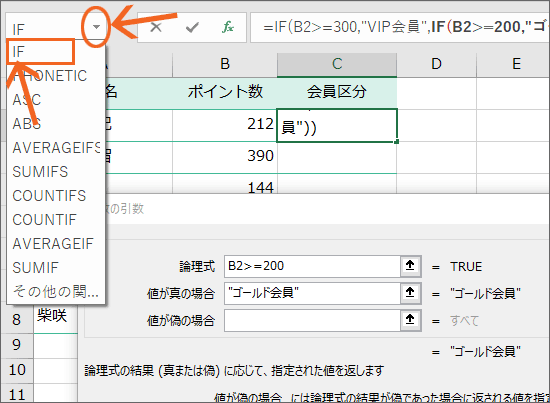Open その他の関数 (more functions) entry
The width and height of the screenshot is (550, 403).
pyautogui.click(x=55, y=291)
